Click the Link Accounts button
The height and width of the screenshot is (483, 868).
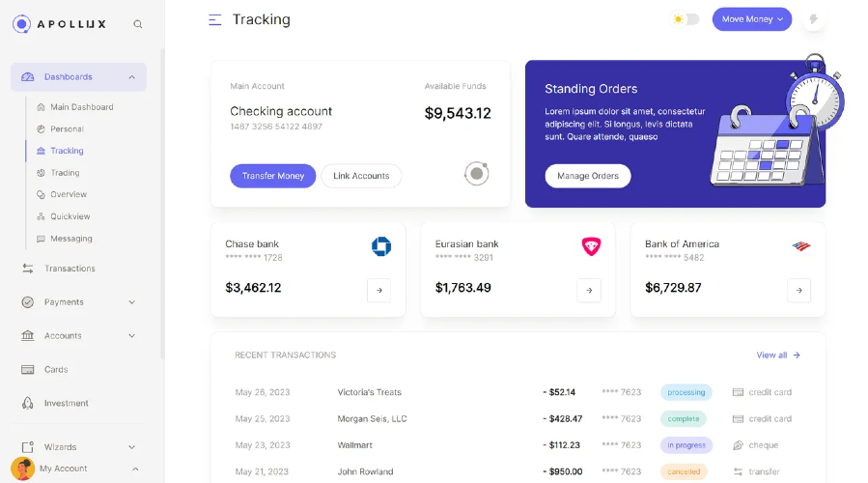tap(361, 176)
